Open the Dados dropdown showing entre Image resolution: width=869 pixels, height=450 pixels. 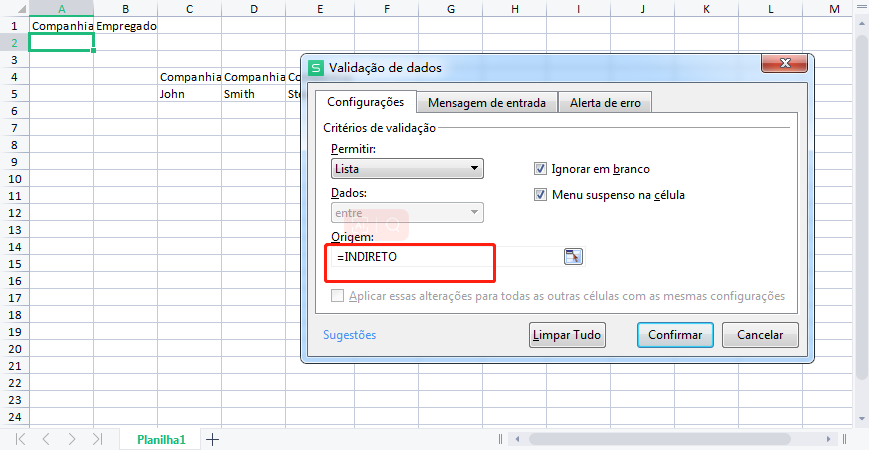point(407,213)
